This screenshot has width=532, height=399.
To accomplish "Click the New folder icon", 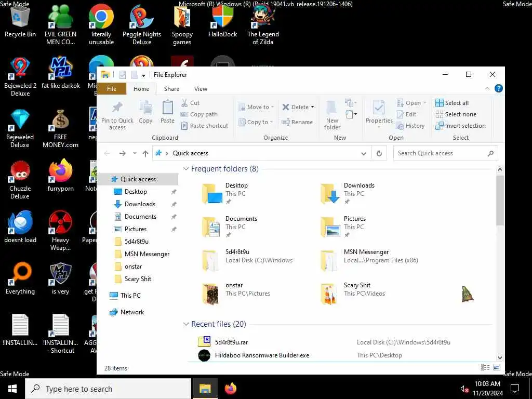I will coord(332,115).
